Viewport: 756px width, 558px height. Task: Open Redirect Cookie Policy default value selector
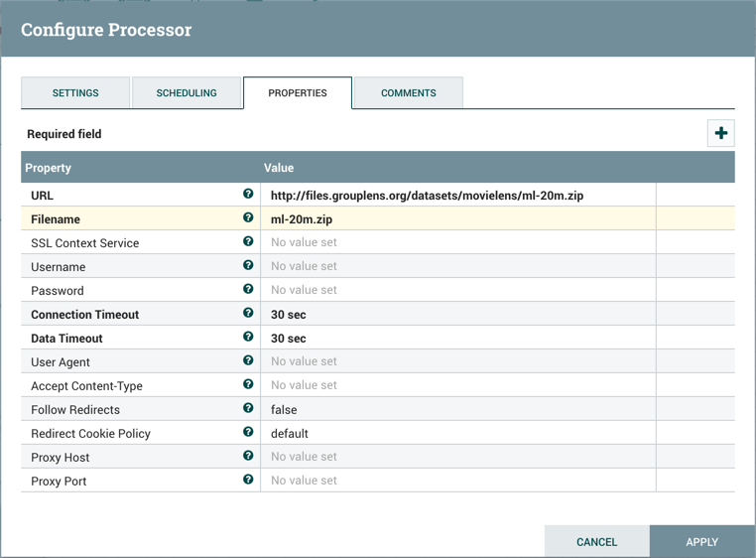(456, 433)
